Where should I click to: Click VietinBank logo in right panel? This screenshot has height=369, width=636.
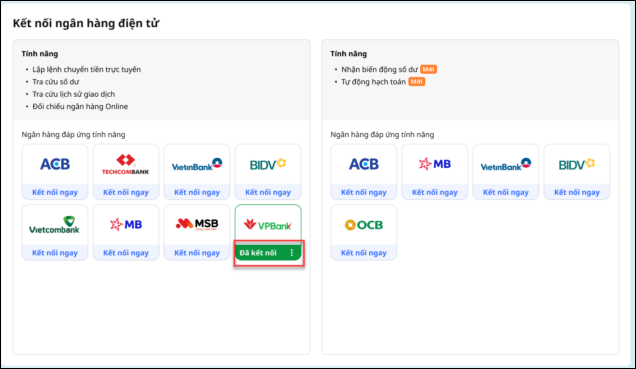[506, 164]
